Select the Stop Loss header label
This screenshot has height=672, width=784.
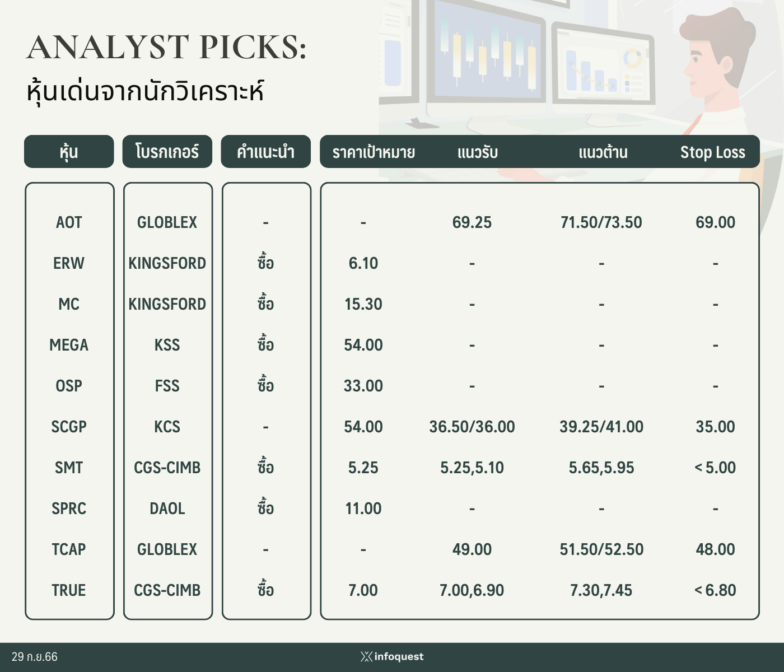coord(712,152)
